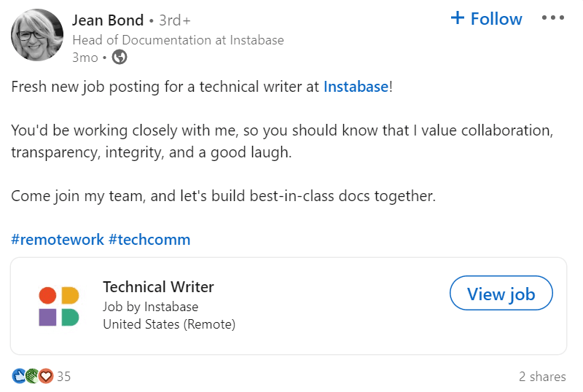583x392 pixels.
Task: Open the #techcomm hashtag
Action: 149,240
